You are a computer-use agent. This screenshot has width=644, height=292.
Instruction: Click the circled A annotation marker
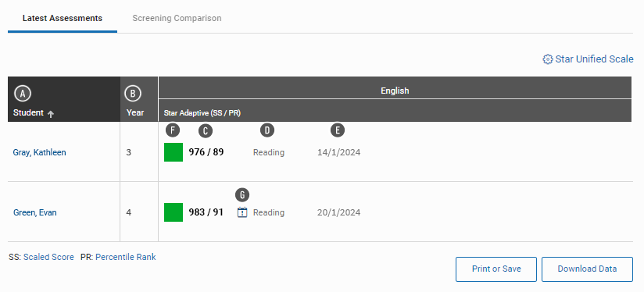[23, 94]
